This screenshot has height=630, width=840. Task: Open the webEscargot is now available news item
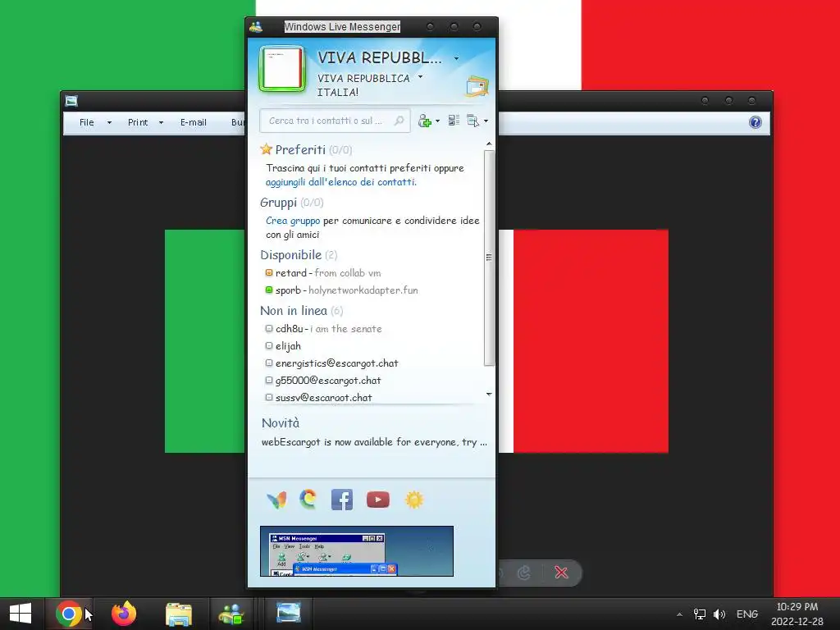(x=374, y=442)
